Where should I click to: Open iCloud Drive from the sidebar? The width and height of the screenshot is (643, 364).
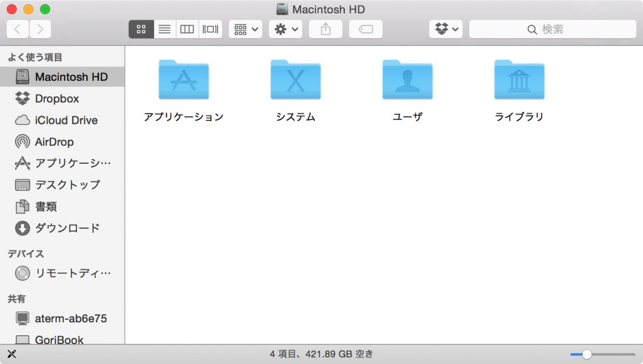tap(59, 120)
